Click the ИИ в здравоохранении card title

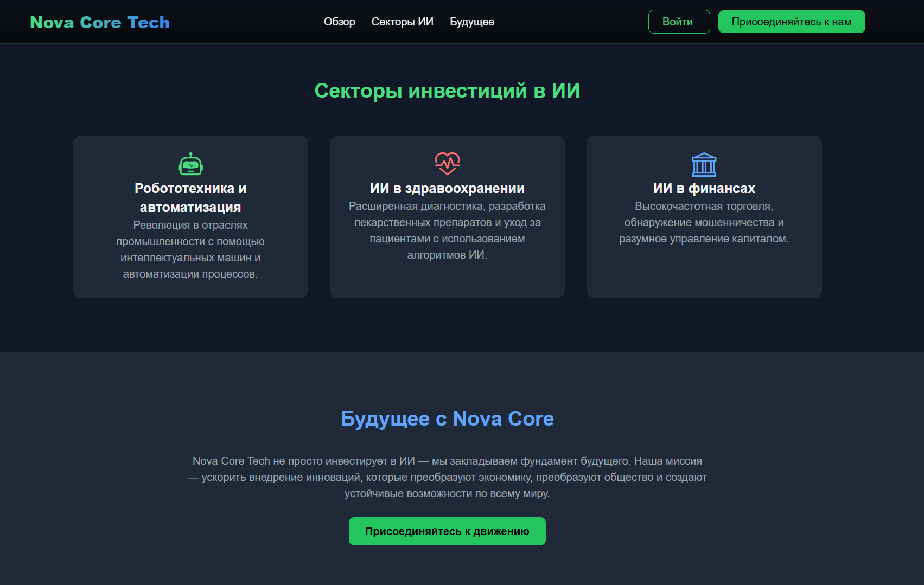point(447,188)
